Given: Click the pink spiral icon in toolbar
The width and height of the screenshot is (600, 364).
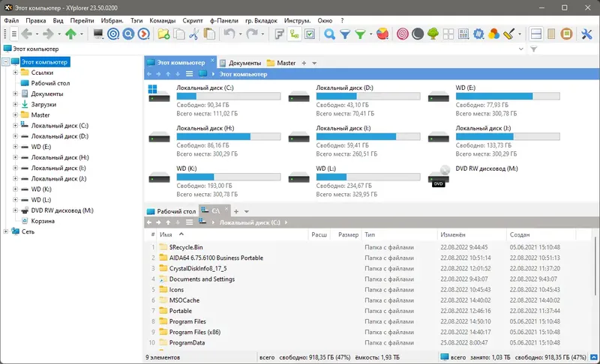Looking at the screenshot, I should click(402, 34).
